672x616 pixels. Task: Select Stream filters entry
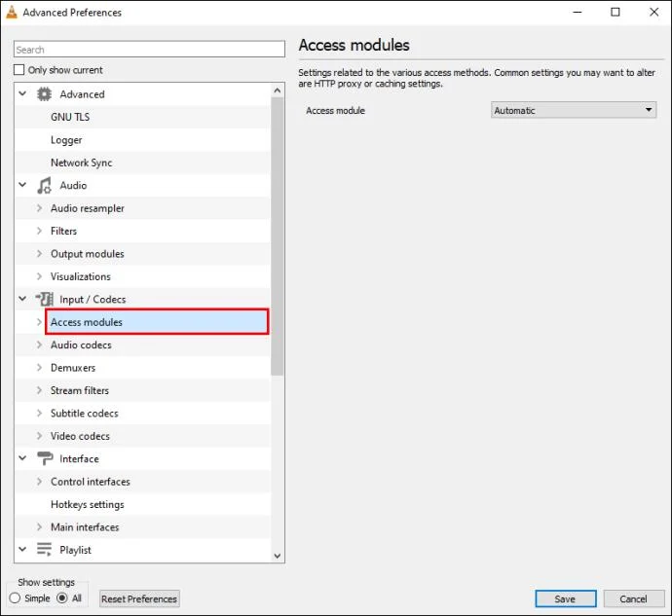click(x=80, y=390)
